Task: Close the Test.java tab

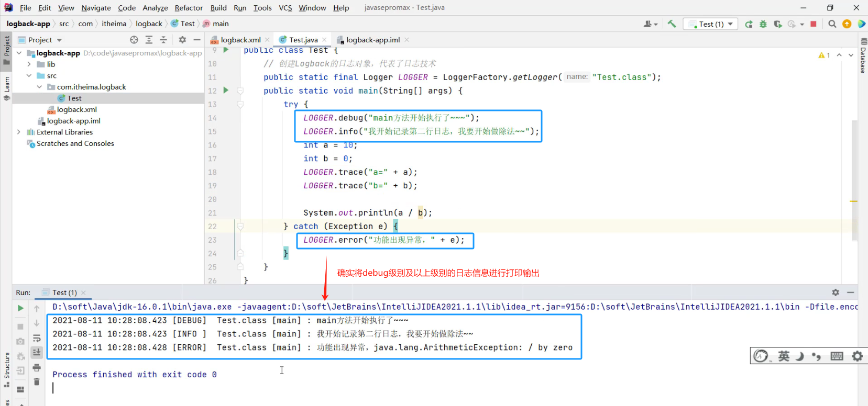Action: point(324,40)
